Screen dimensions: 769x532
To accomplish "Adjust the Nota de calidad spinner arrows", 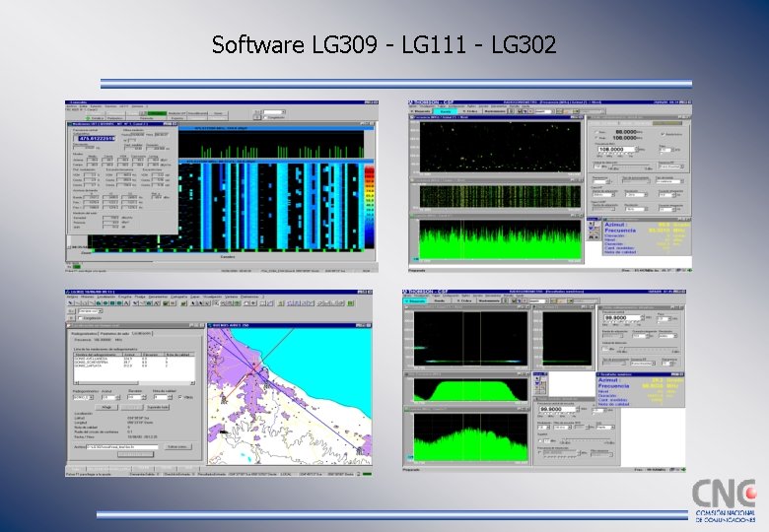I will (171, 397).
